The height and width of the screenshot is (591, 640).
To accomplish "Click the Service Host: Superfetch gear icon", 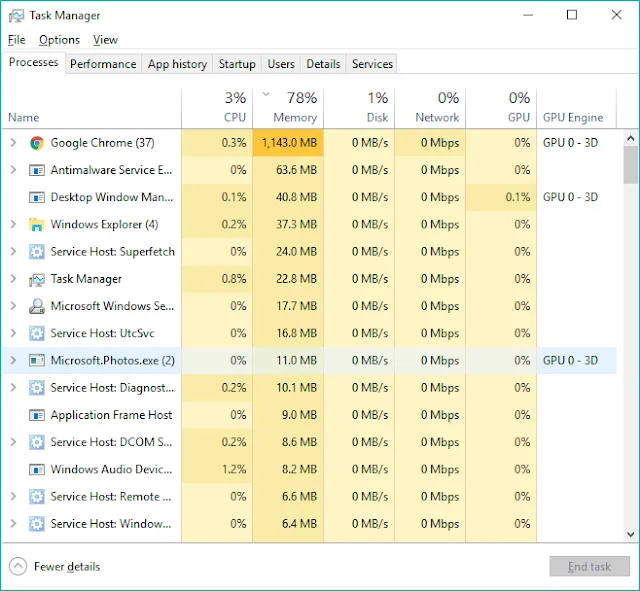I will [37, 252].
